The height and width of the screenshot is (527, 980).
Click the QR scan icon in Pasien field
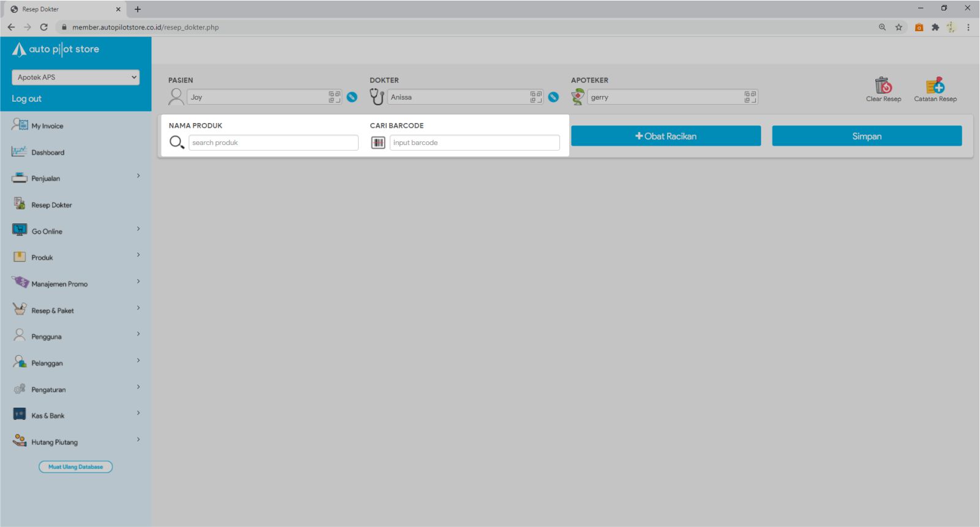pos(334,97)
